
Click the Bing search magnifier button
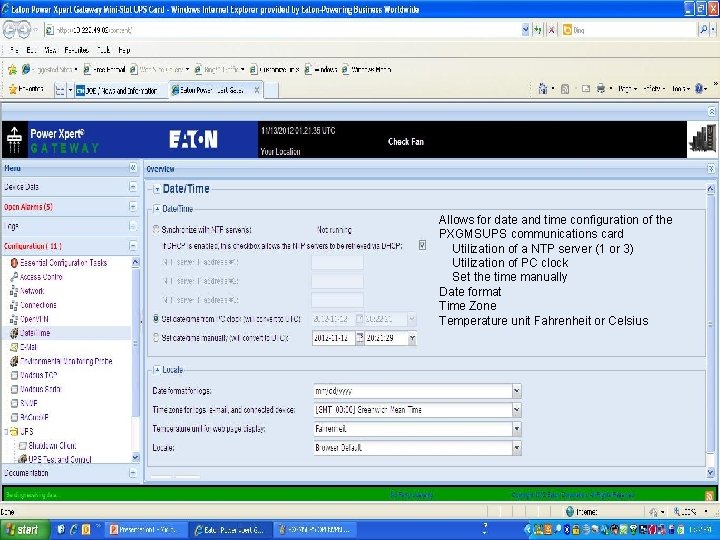tap(704, 30)
